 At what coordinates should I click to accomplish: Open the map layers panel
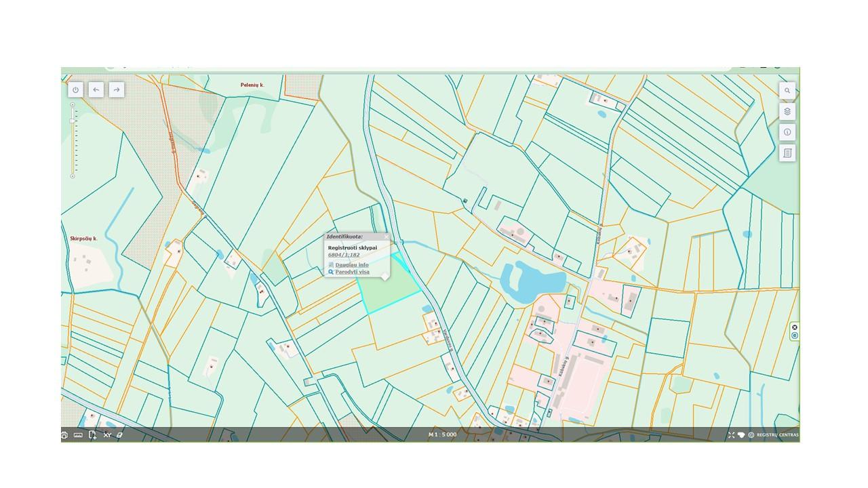point(787,111)
